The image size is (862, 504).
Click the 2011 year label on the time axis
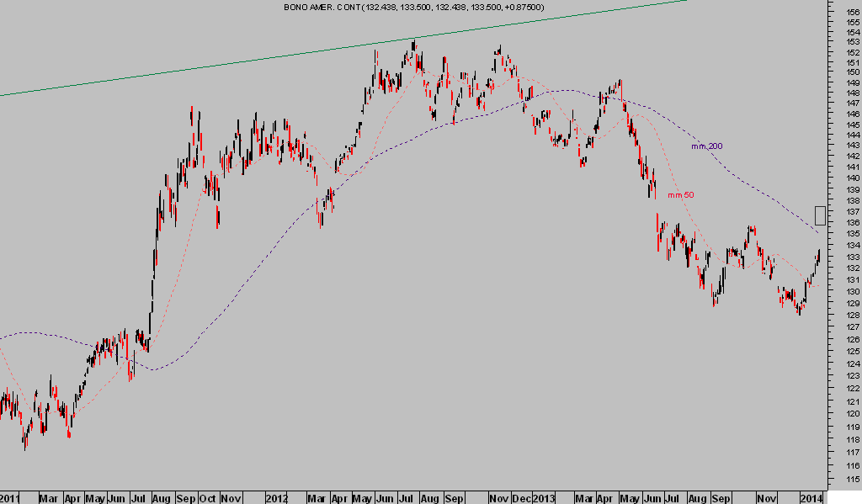[10, 497]
